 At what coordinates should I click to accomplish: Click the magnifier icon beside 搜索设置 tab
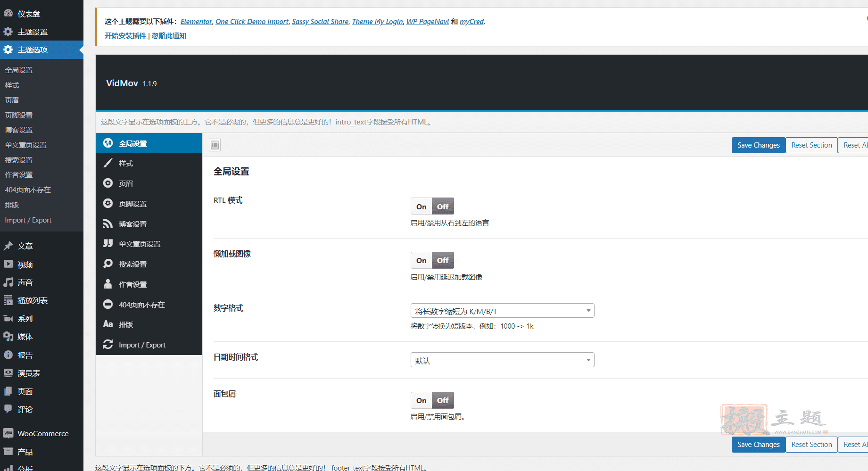coord(108,264)
